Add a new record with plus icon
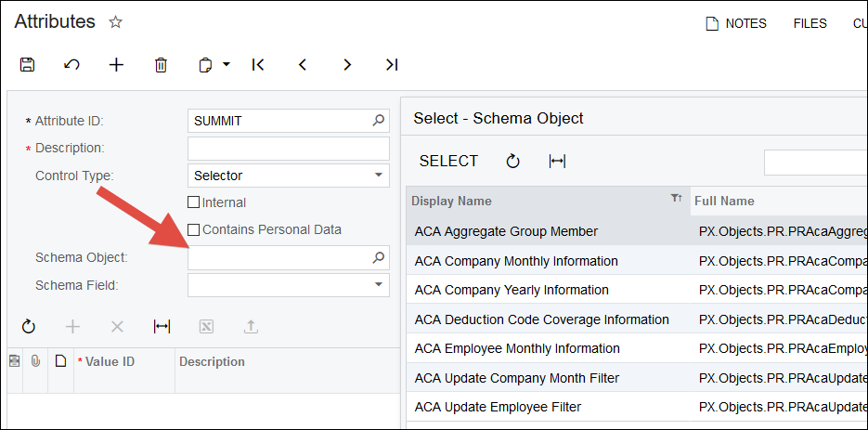 (116, 65)
